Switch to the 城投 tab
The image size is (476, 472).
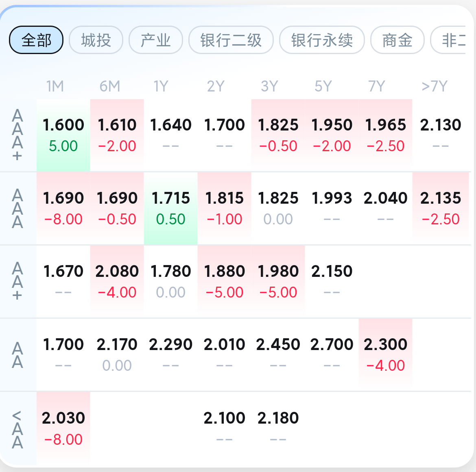click(x=96, y=40)
